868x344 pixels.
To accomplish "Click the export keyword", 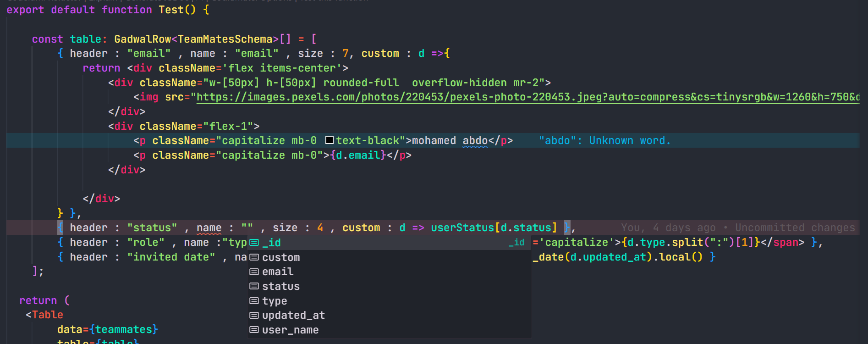I will point(26,10).
